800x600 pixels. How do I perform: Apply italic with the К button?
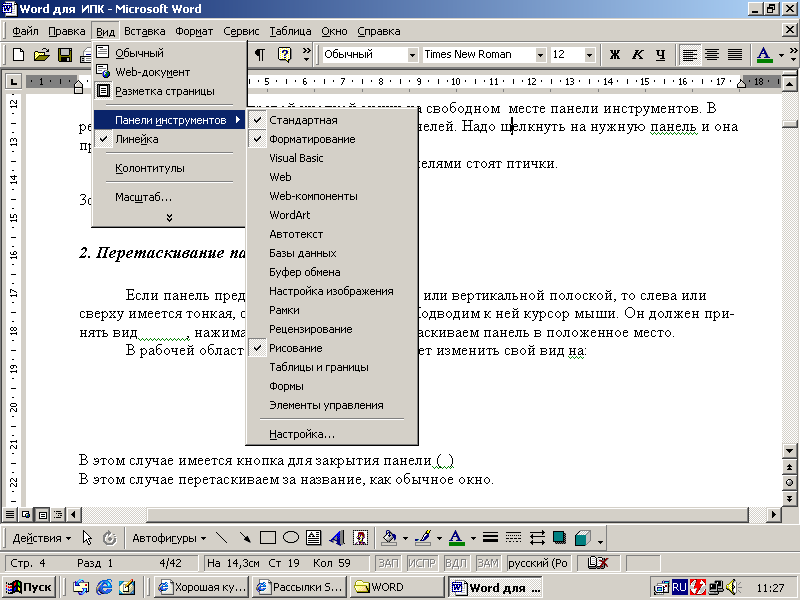click(x=638, y=54)
